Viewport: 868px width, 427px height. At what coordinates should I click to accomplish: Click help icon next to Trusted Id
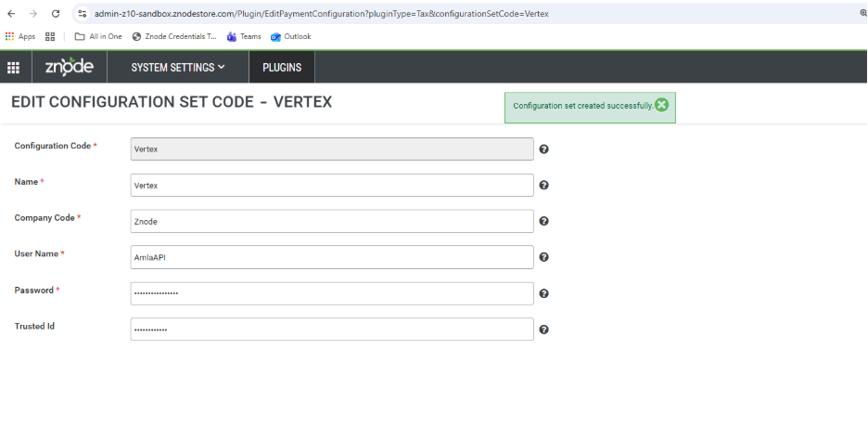point(544,330)
